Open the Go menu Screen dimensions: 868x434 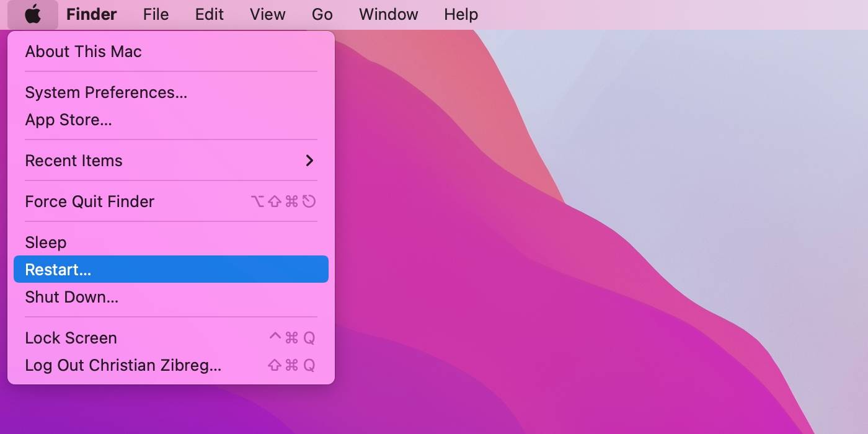coord(322,14)
